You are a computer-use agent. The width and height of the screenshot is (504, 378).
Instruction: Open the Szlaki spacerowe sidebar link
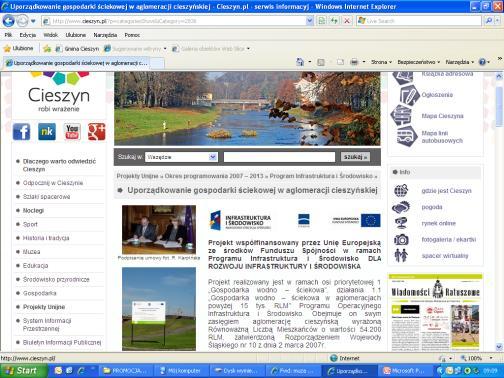coord(46,197)
